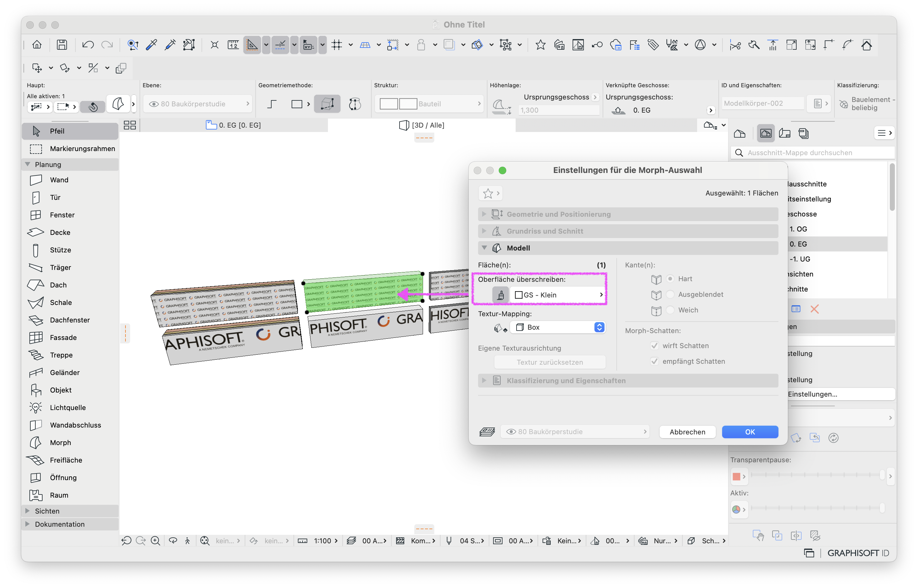Click the Aktiv intensity slider
The width and height of the screenshot is (918, 588).
point(818,508)
